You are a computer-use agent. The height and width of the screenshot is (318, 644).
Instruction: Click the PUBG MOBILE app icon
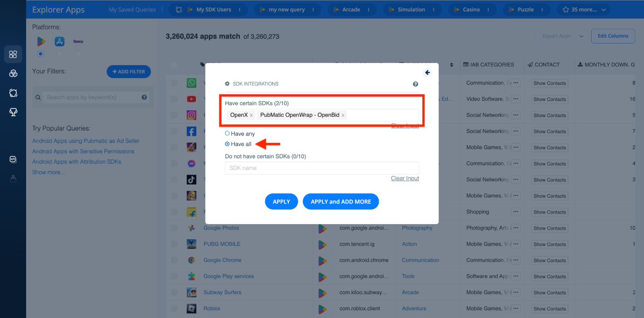tap(191, 244)
